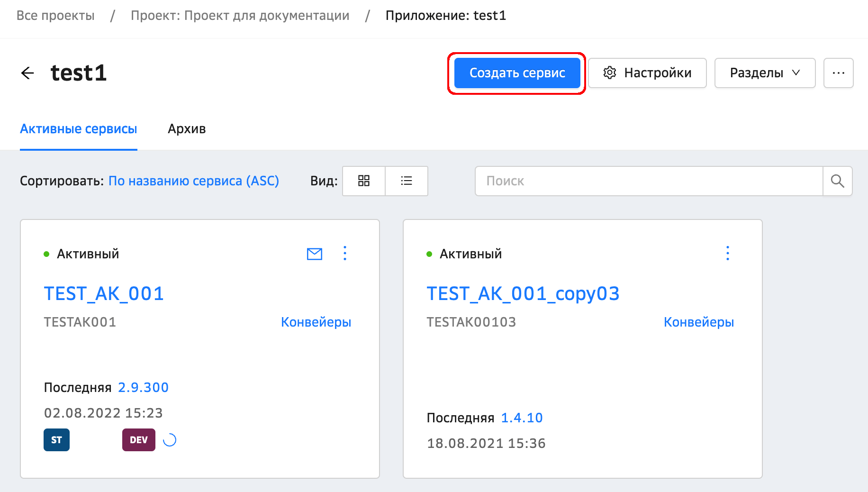Open the three-dots menu in the header
Screen dimensions: 868x492
[x=838, y=73]
